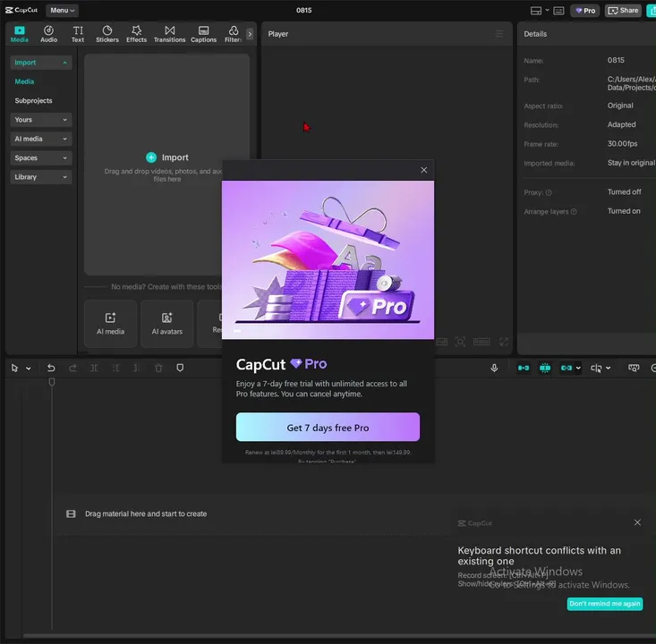Click the project title 0815
Viewport: 656px width, 644px height.
point(303,10)
